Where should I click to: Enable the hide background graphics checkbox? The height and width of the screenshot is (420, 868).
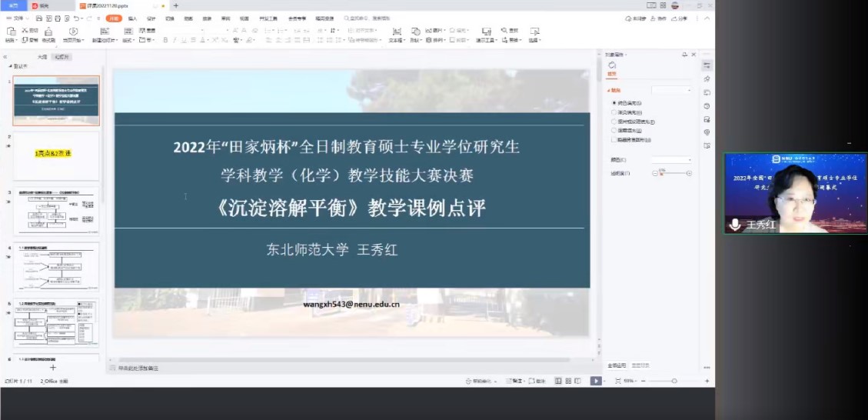pyautogui.click(x=614, y=140)
